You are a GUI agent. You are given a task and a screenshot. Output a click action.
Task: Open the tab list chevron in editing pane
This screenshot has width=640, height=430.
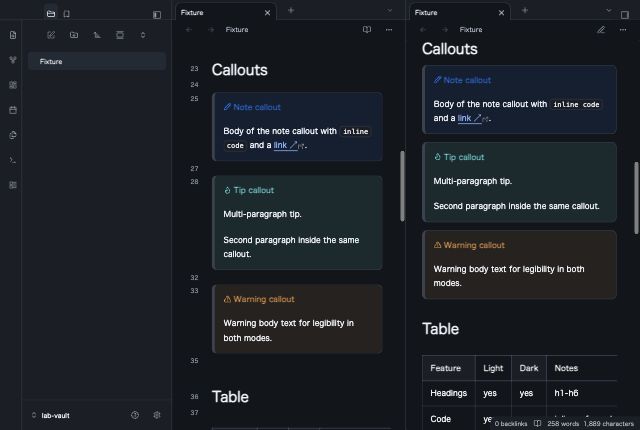[389, 10]
